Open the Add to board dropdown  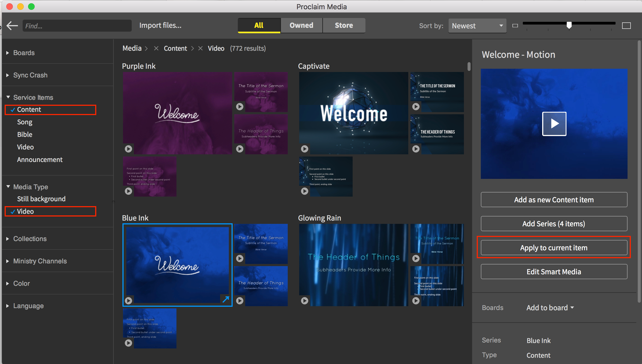[550, 308]
